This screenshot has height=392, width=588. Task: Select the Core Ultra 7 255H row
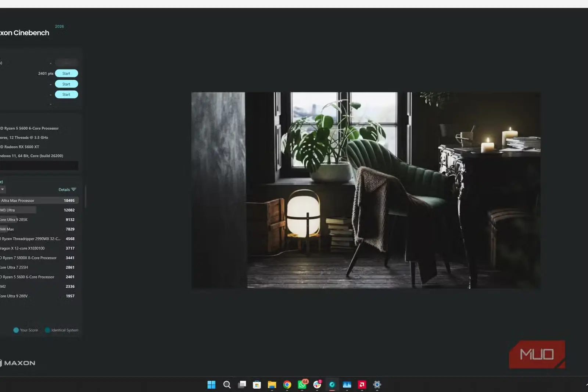click(x=39, y=267)
